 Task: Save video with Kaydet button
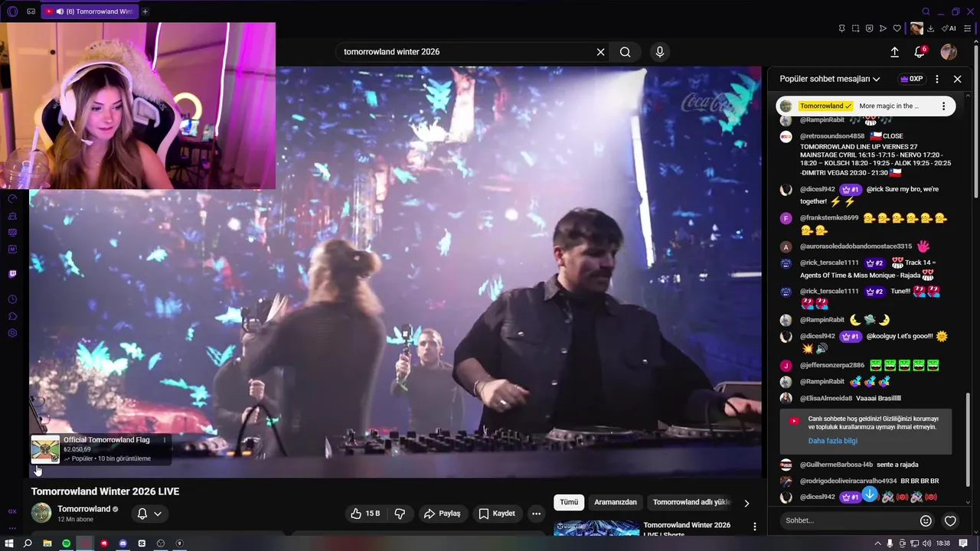(497, 514)
